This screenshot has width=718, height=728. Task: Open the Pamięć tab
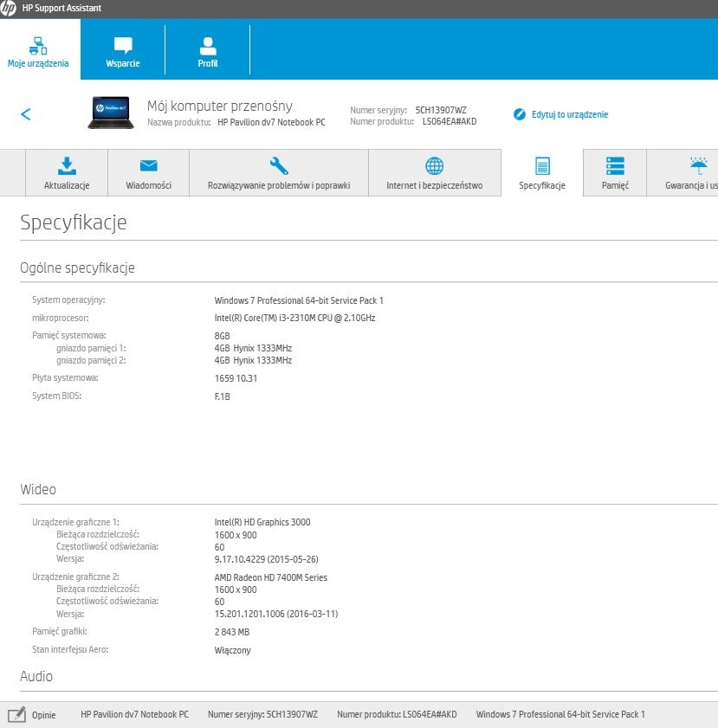pos(615,173)
